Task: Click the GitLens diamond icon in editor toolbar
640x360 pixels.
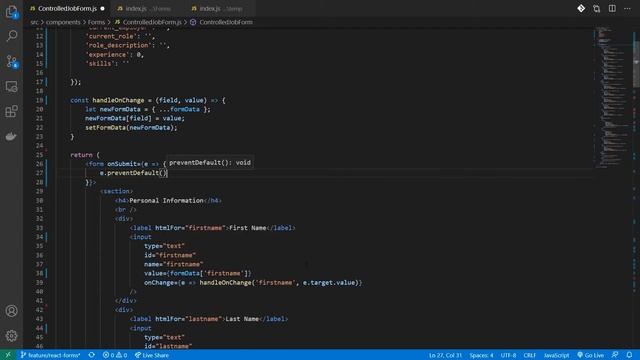Action: tap(581, 8)
